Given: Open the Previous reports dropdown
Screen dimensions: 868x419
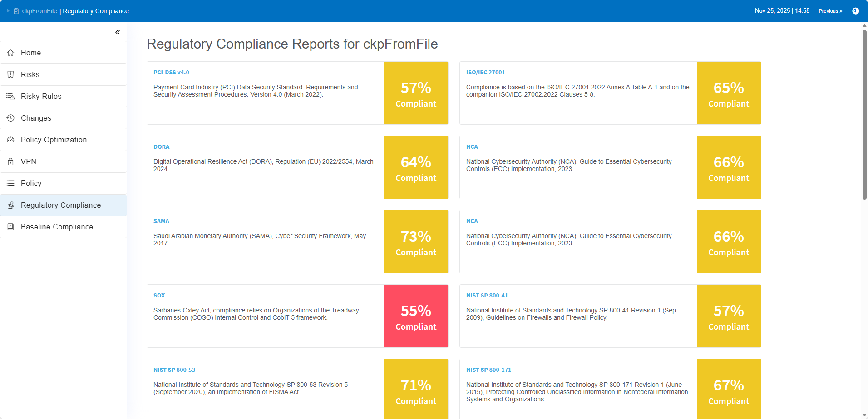Looking at the screenshot, I should 830,11.
